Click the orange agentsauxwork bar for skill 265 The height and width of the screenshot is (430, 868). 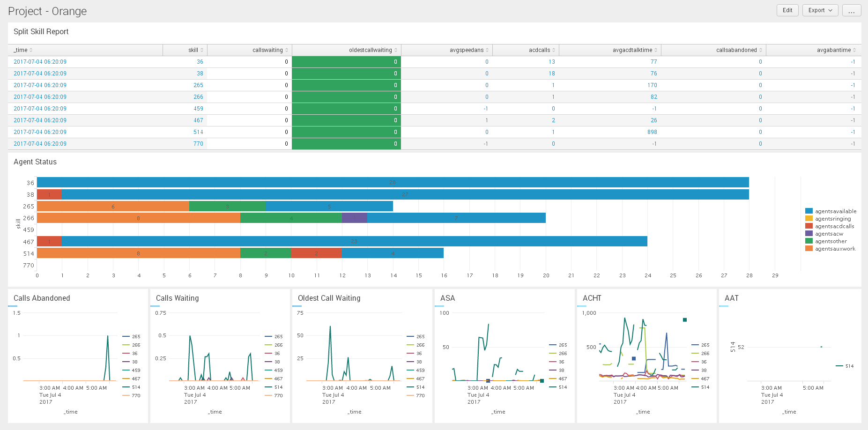click(x=113, y=207)
